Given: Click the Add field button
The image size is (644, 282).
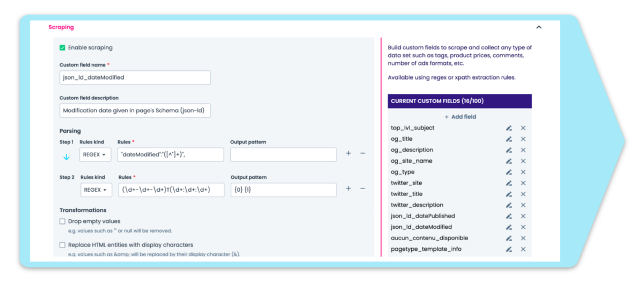Looking at the screenshot, I should [x=460, y=117].
